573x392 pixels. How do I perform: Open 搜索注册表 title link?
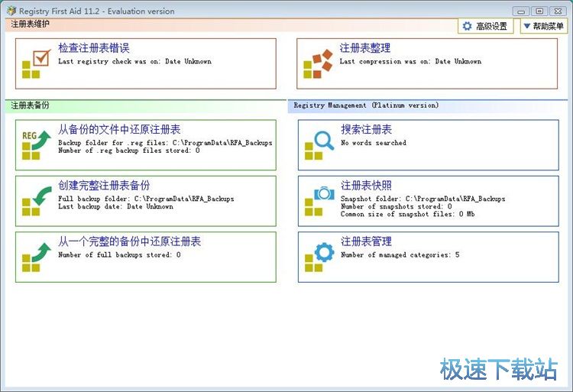(x=366, y=130)
